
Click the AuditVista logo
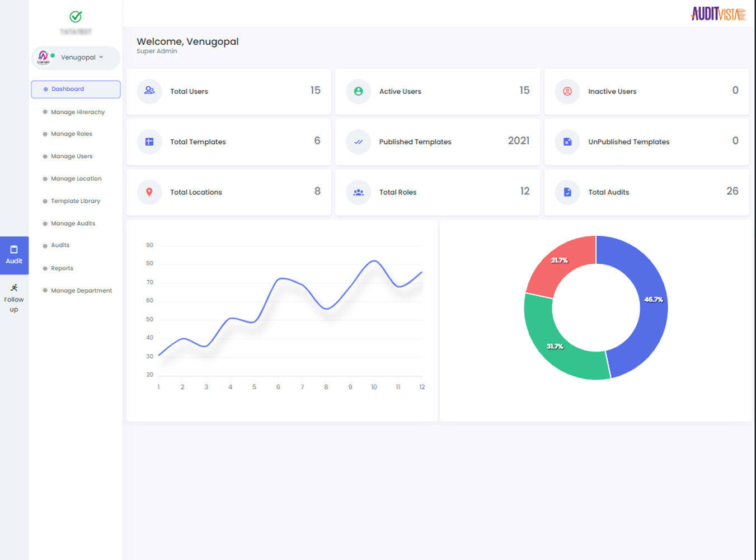[x=719, y=13]
